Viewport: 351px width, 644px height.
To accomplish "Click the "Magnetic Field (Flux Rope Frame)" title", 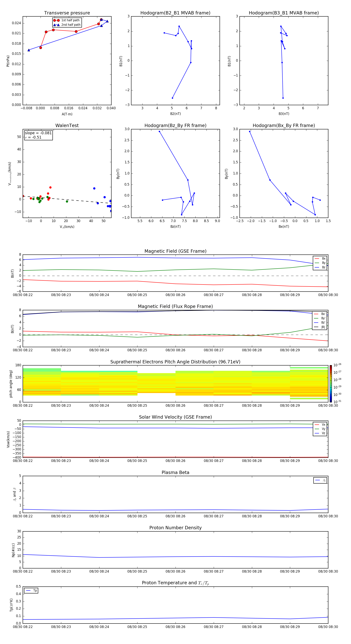I will (x=175, y=307).
